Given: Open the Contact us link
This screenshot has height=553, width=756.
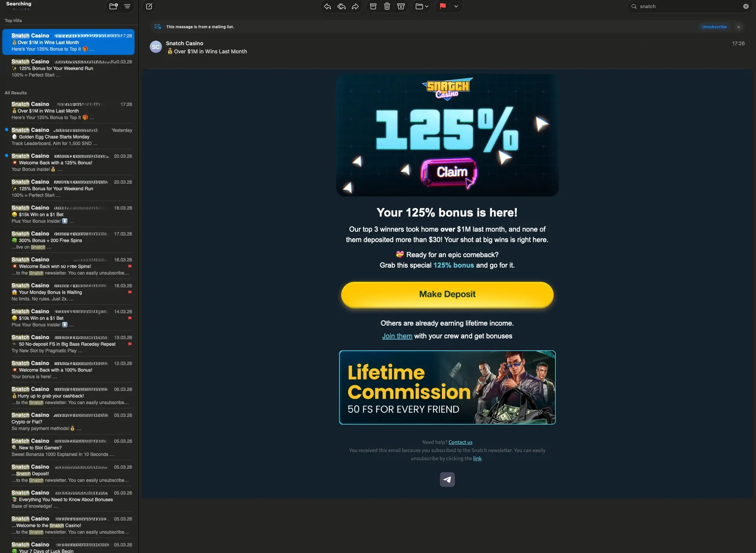Looking at the screenshot, I should (x=460, y=442).
